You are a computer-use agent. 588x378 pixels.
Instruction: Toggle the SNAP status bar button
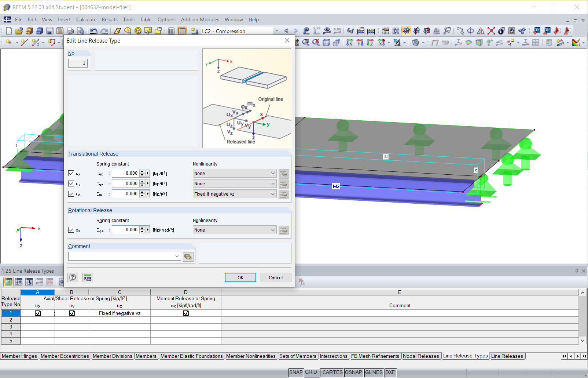click(x=296, y=372)
